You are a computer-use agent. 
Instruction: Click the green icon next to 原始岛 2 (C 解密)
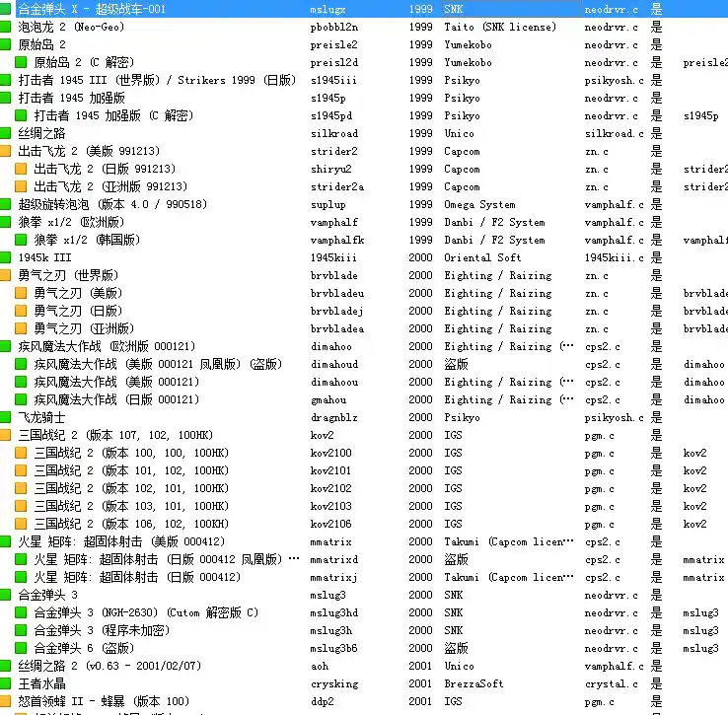click(21, 62)
